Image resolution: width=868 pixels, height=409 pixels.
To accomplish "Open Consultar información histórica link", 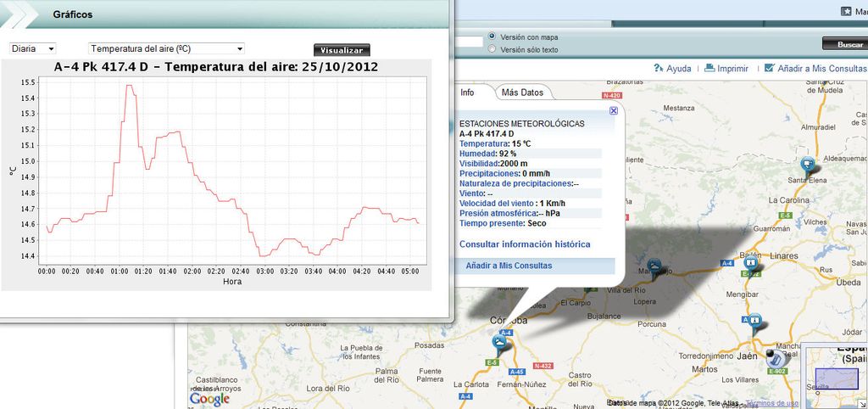I will point(525,244).
